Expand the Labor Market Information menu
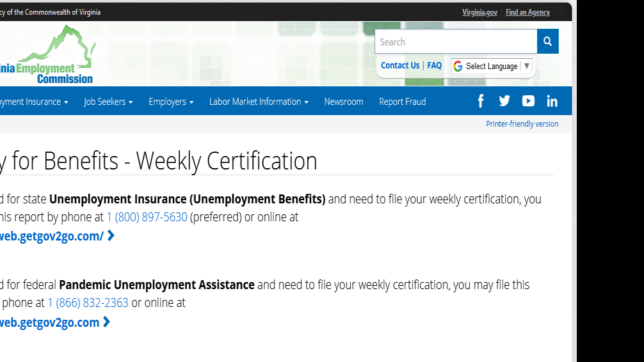The image size is (644, 362). tap(259, 102)
